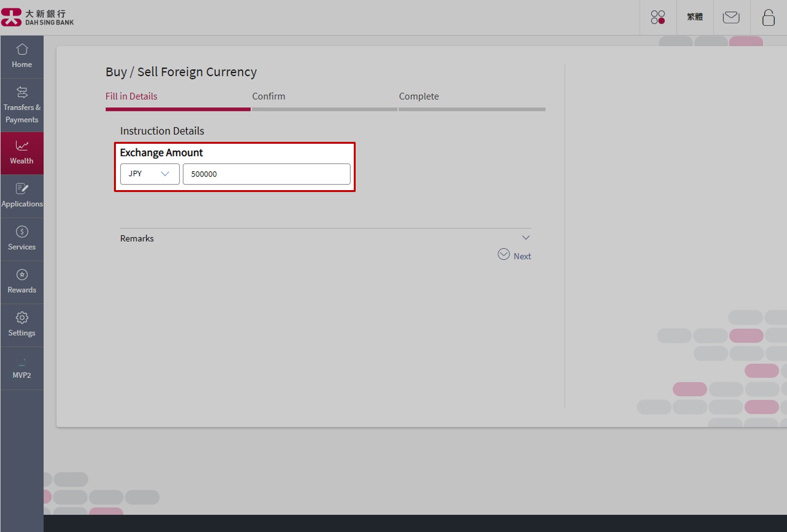
Task: Click the Instruction Details heading
Action: 162,131
